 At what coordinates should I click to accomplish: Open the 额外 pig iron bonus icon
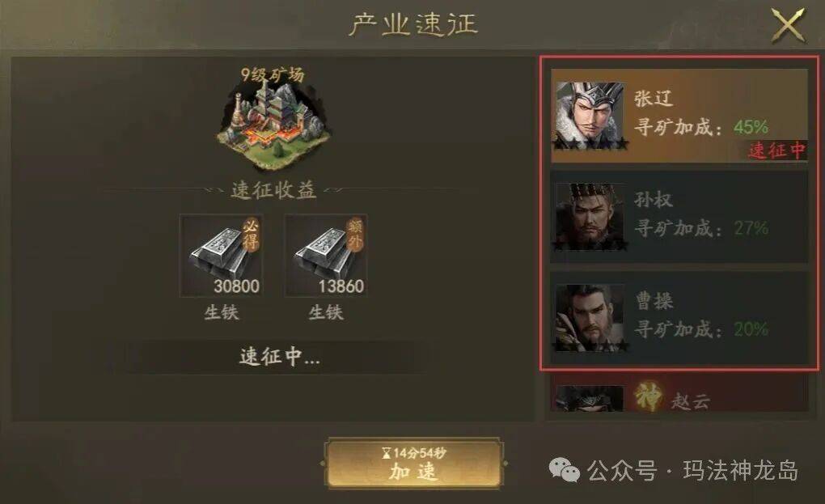click(326, 255)
